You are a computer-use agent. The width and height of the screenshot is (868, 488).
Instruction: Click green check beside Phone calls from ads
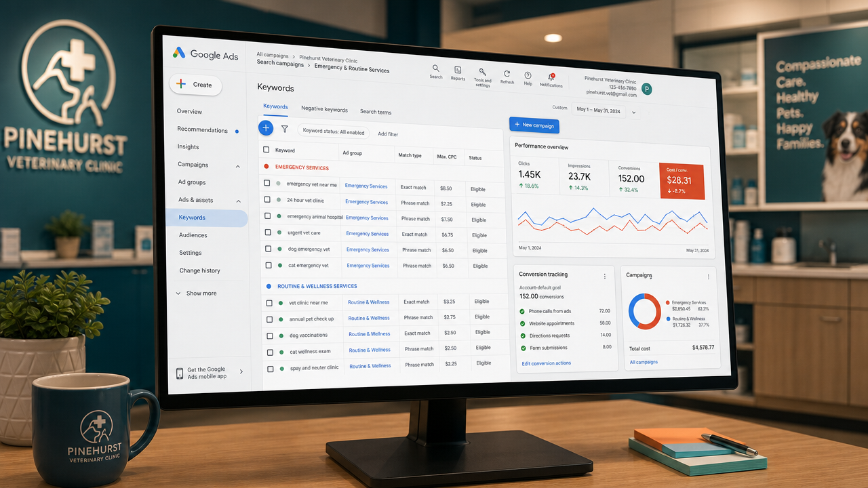coord(522,311)
